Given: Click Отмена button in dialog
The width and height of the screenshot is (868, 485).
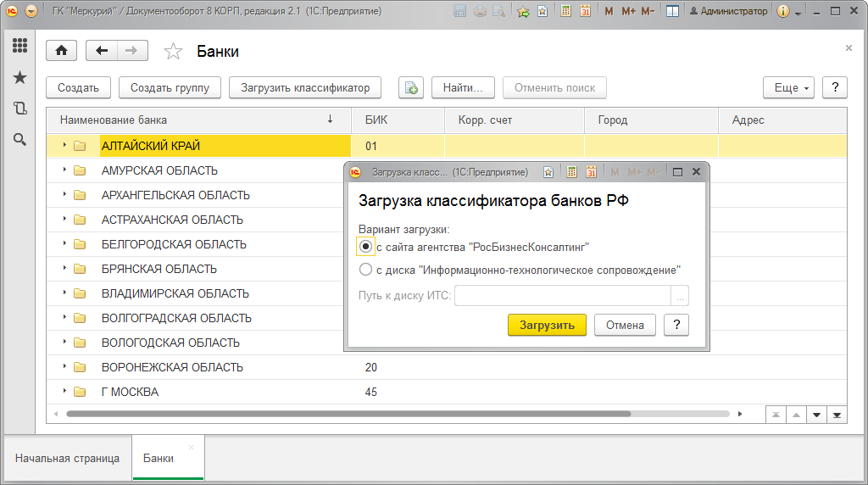Looking at the screenshot, I should point(625,325).
